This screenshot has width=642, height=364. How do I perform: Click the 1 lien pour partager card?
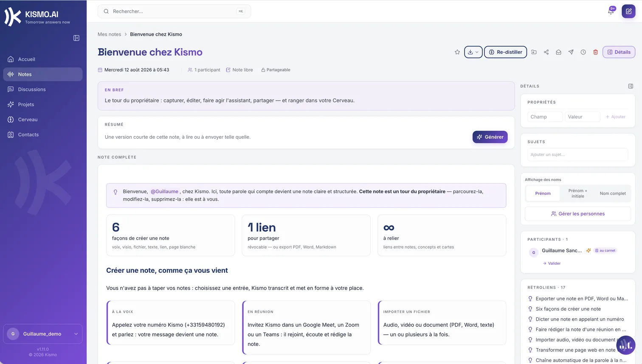(x=306, y=235)
